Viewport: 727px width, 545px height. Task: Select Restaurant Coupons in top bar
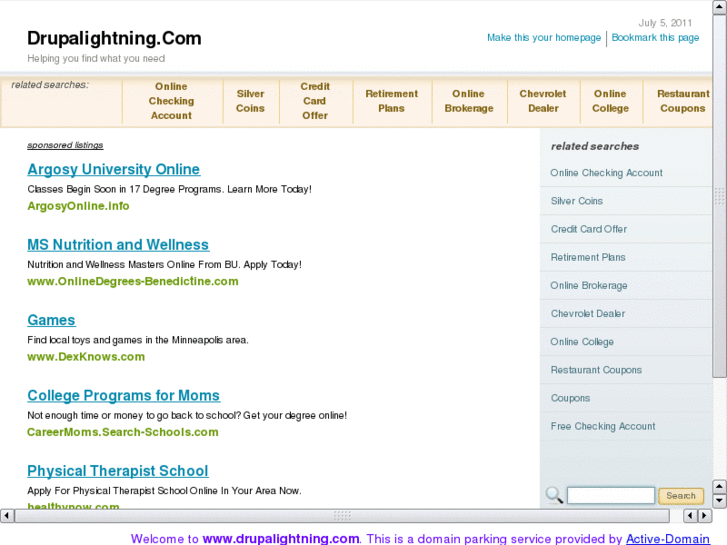(683, 101)
